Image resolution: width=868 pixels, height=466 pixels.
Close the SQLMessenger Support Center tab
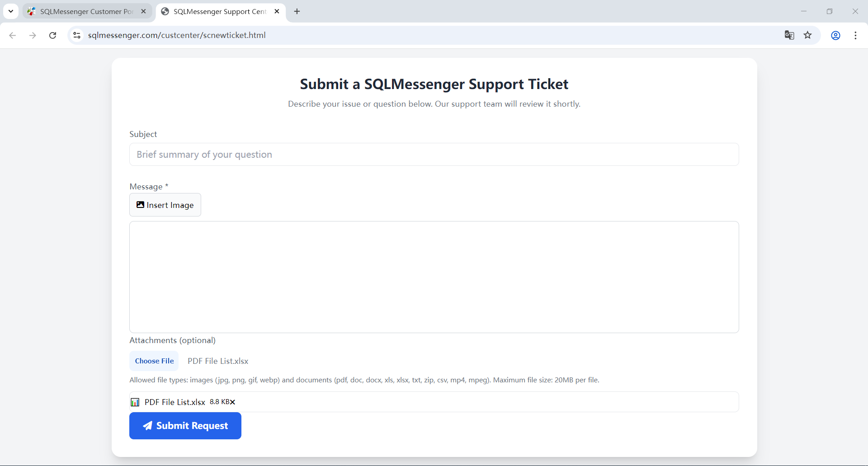coord(277,11)
